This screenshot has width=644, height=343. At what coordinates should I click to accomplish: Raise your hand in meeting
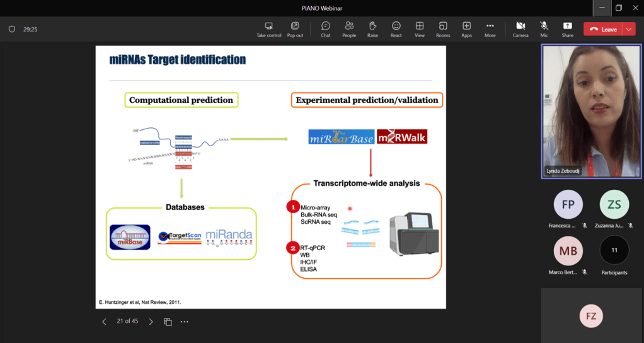(x=372, y=29)
